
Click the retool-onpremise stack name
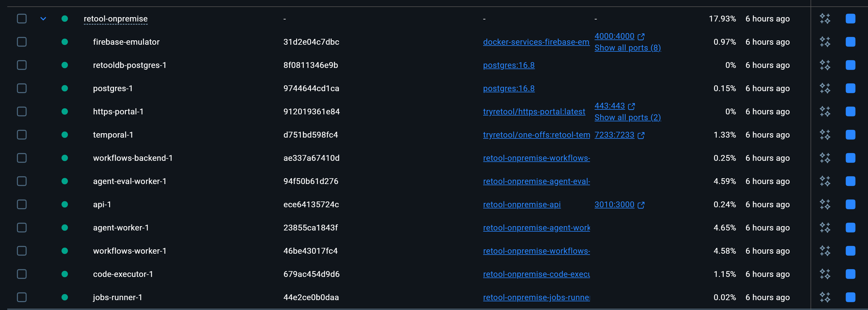click(116, 19)
